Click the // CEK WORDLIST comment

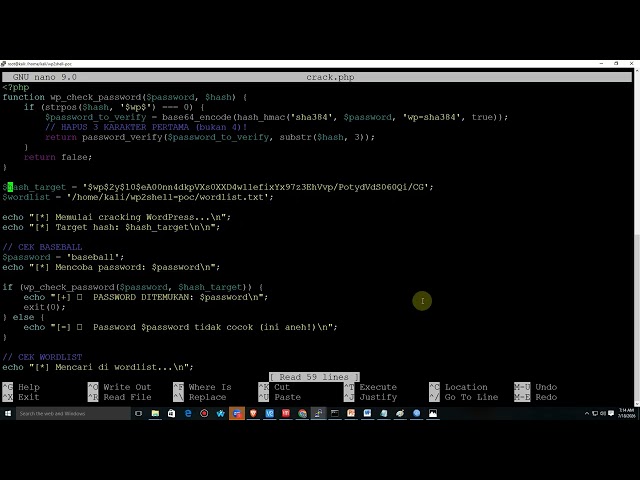coord(42,357)
